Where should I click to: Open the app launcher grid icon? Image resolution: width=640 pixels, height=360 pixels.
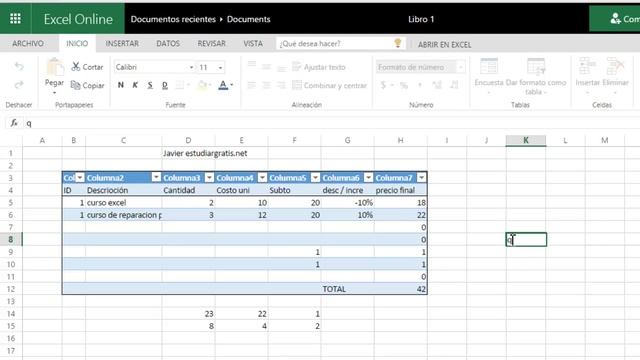click(x=16, y=19)
